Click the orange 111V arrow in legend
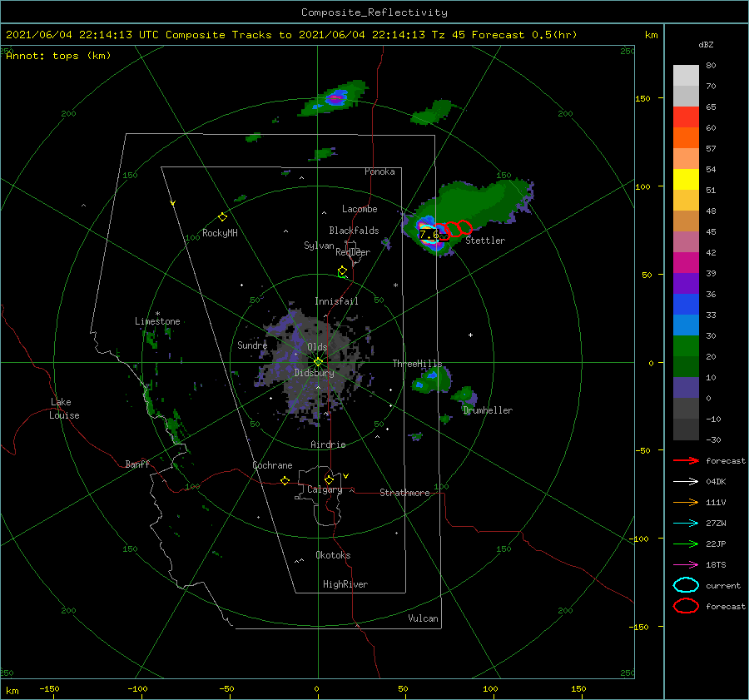This screenshot has width=749, height=700. click(x=686, y=502)
